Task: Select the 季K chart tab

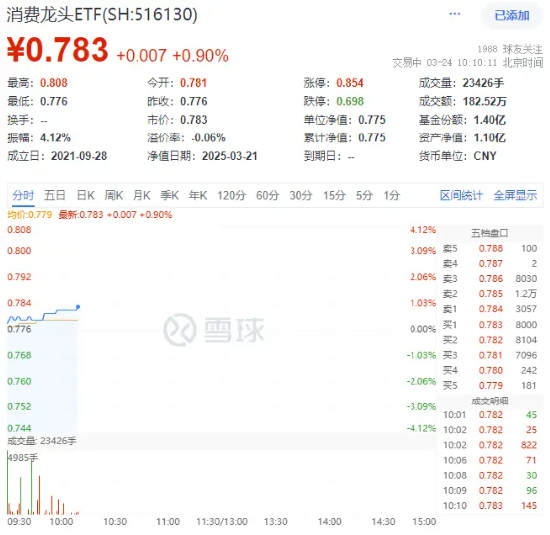Action: pyautogui.click(x=169, y=195)
